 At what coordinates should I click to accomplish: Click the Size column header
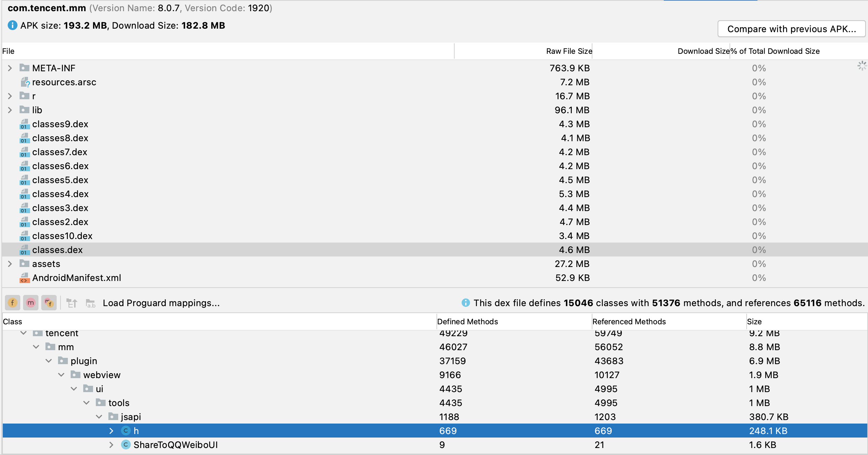[x=807, y=322]
